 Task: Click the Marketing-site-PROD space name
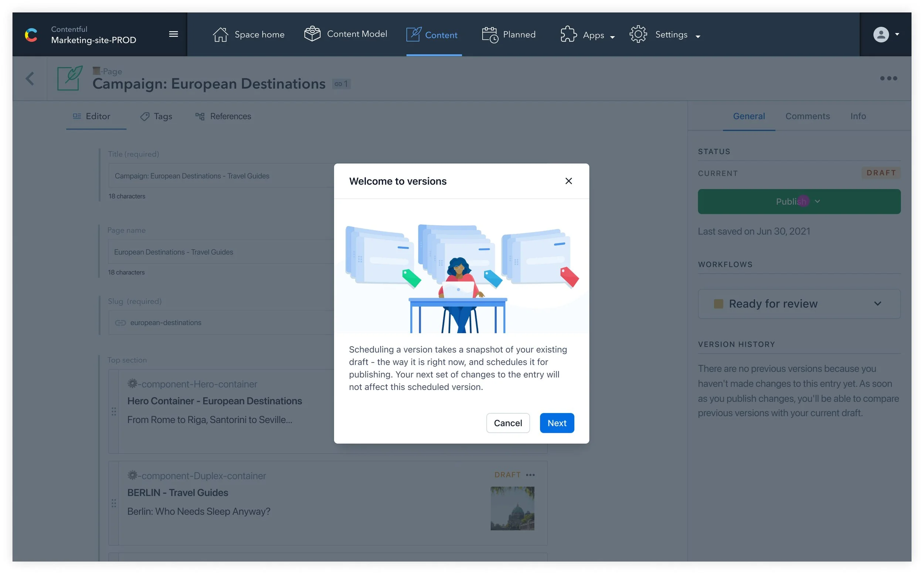pos(94,40)
